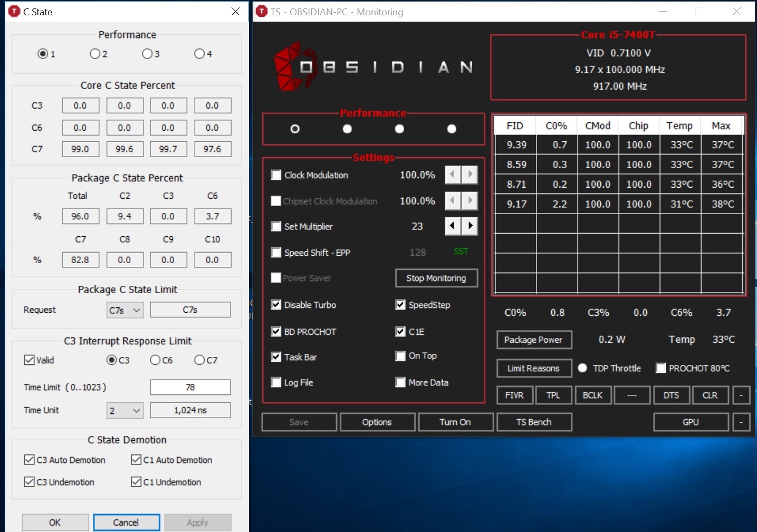Click C7s package limit value field
Image resolution: width=757 pixels, height=532 pixels.
(x=190, y=310)
